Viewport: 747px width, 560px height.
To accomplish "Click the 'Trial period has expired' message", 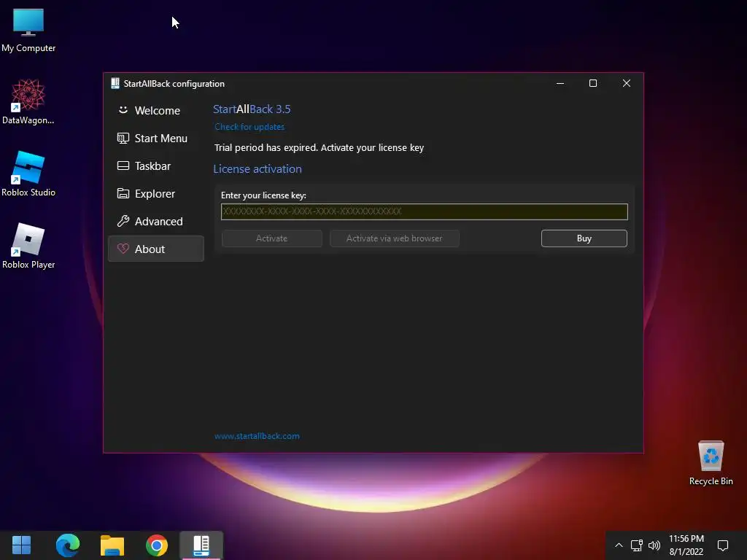I will pyautogui.click(x=320, y=147).
